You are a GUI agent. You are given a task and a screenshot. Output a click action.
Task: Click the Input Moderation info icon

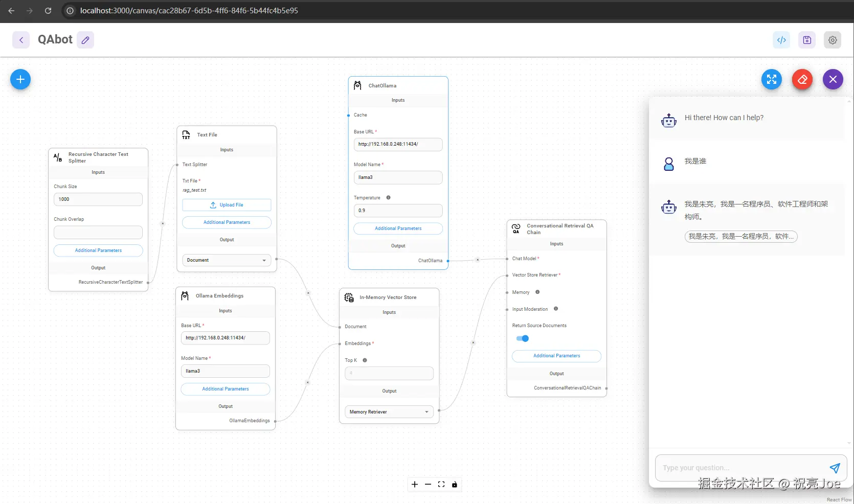556,309
